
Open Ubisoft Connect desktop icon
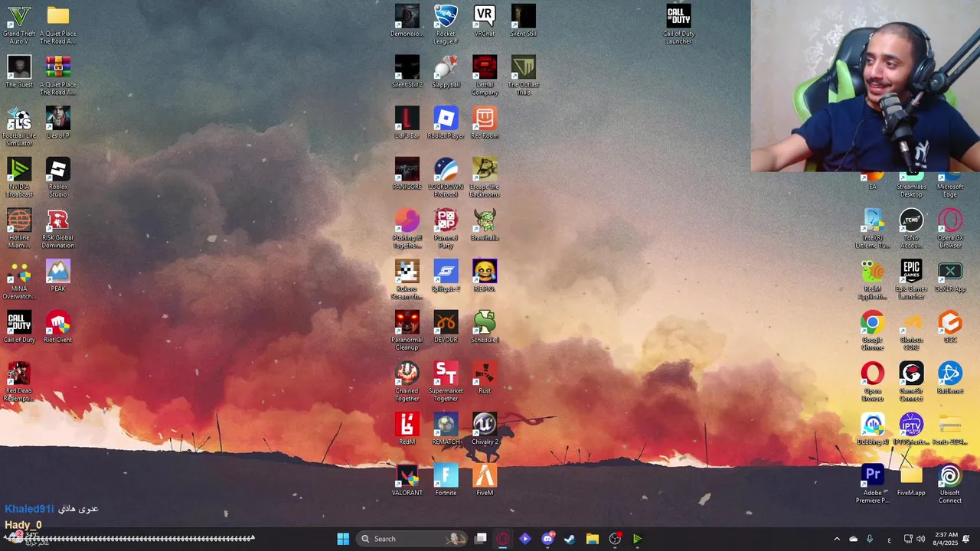tap(950, 484)
